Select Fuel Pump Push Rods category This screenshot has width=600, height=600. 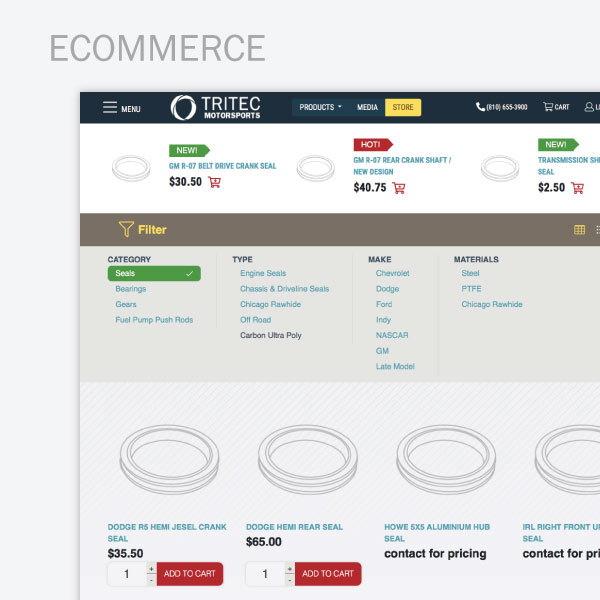154,320
